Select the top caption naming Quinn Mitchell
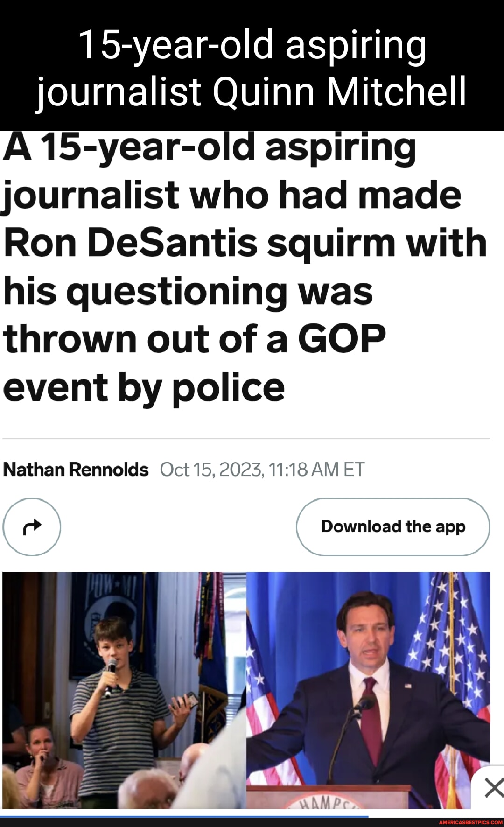This screenshot has height=827, width=504. (x=252, y=68)
